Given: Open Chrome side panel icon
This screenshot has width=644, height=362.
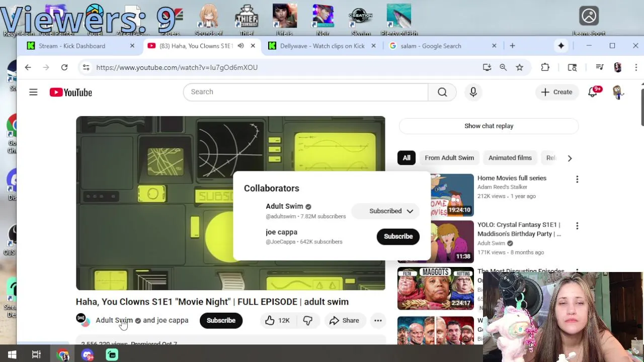Looking at the screenshot, I should 572,67.
